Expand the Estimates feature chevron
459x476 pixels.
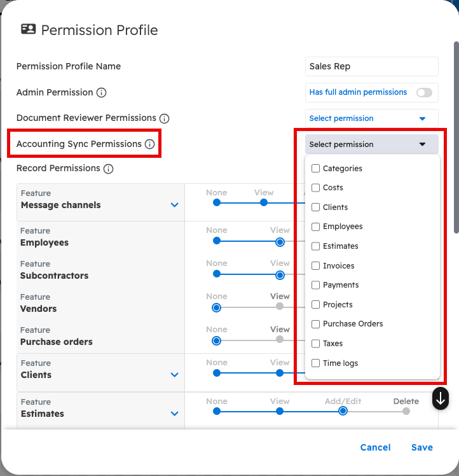click(x=175, y=414)
